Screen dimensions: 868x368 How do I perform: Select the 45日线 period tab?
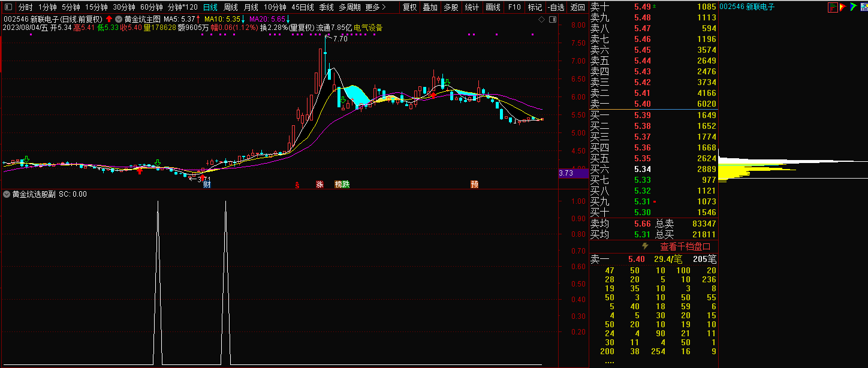click(x=303, y=8)
